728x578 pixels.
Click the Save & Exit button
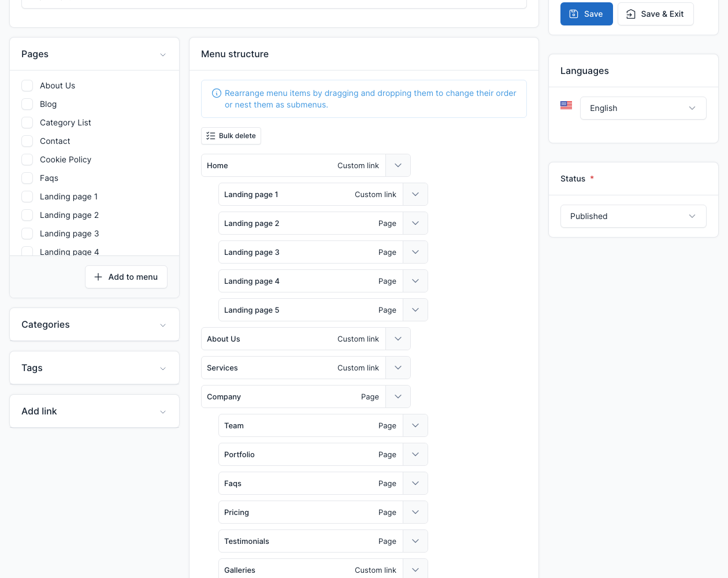tap(655, 14)
